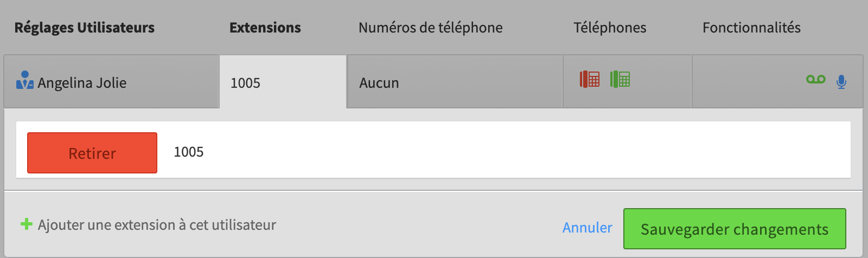
Task: Click the green plus icon
Action: (x=27, y=224)
